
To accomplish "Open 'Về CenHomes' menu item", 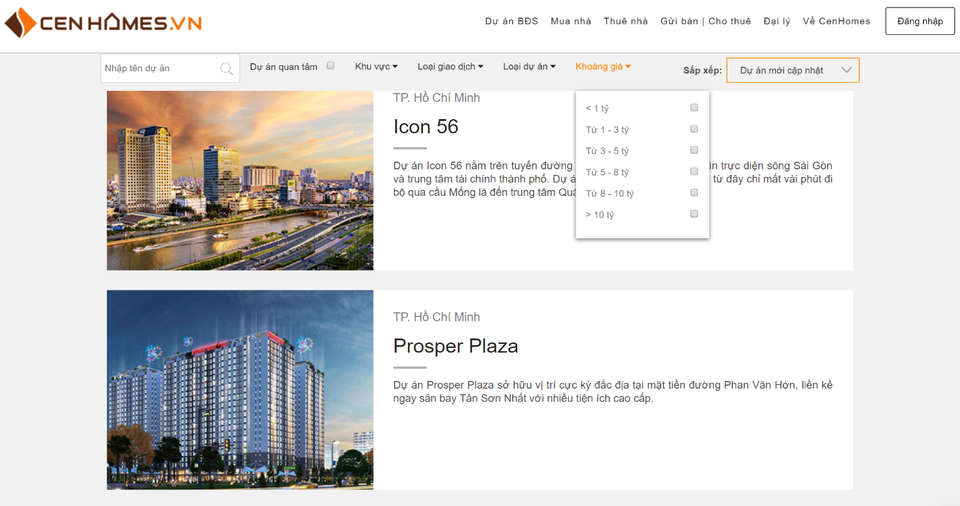I will [836, 21].
